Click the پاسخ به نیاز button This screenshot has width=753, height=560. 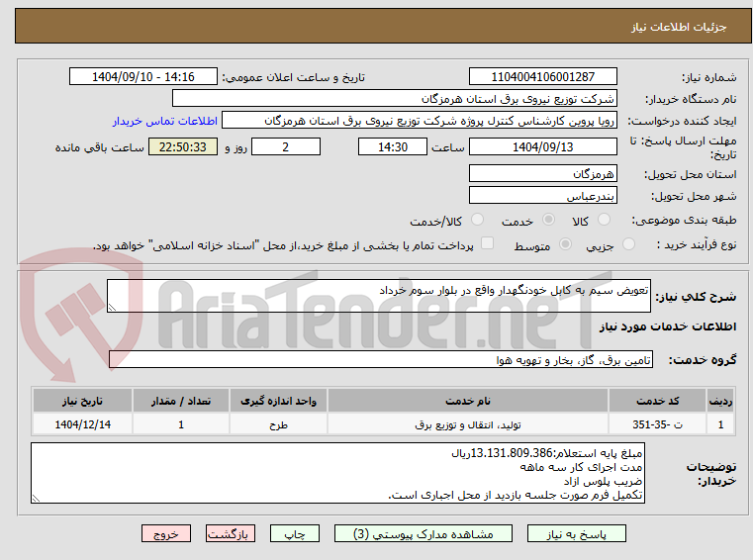[576, 533]
